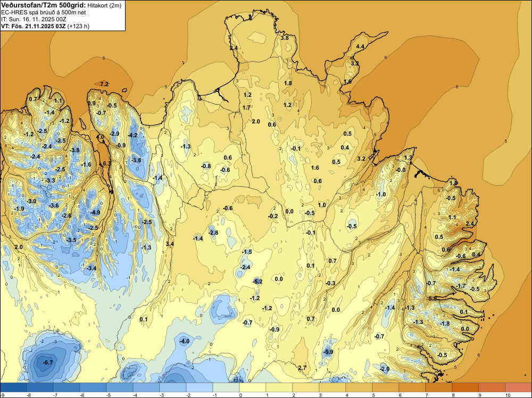
Task: Pick the pale legend segment between -1 and 0
Action: [x=226, y=387]
